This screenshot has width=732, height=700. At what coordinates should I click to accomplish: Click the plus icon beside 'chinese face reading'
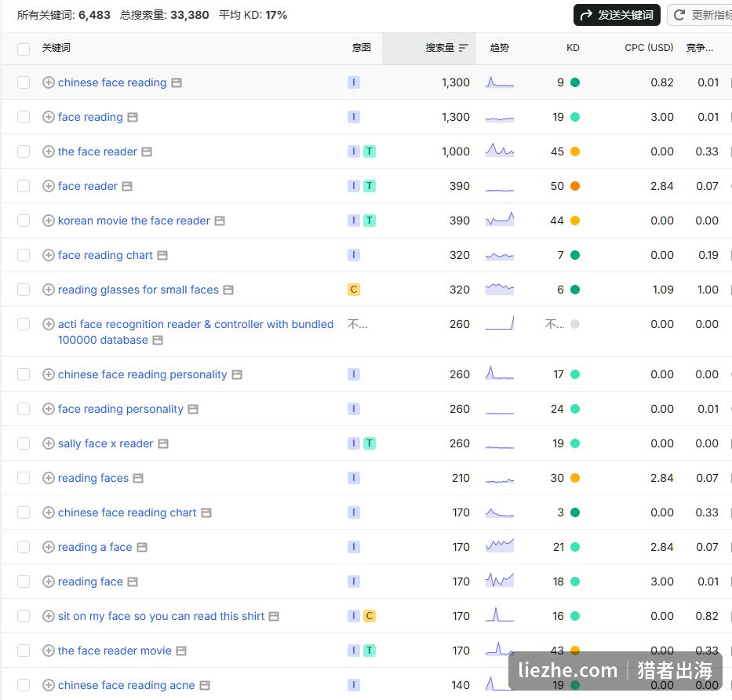(x=48, y=82)
